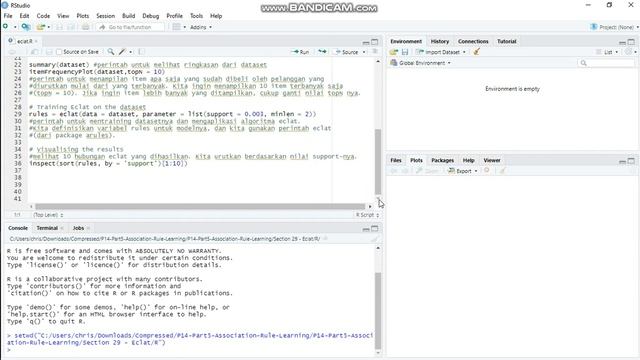Image resolution: width=640 pixels, height=360 pixels.
Task: Click the Open File folder icon
Action: click(x=40, y=27)
